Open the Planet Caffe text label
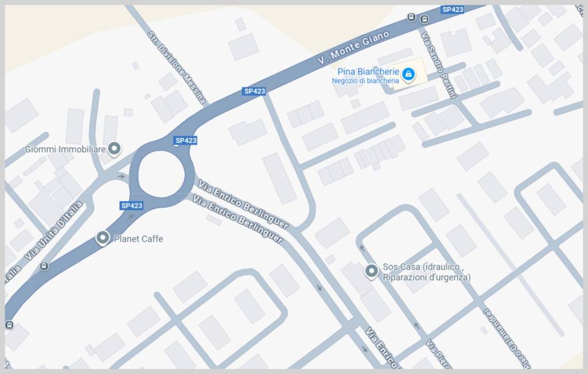Screen dimensions: 588x374 (138, 239)
